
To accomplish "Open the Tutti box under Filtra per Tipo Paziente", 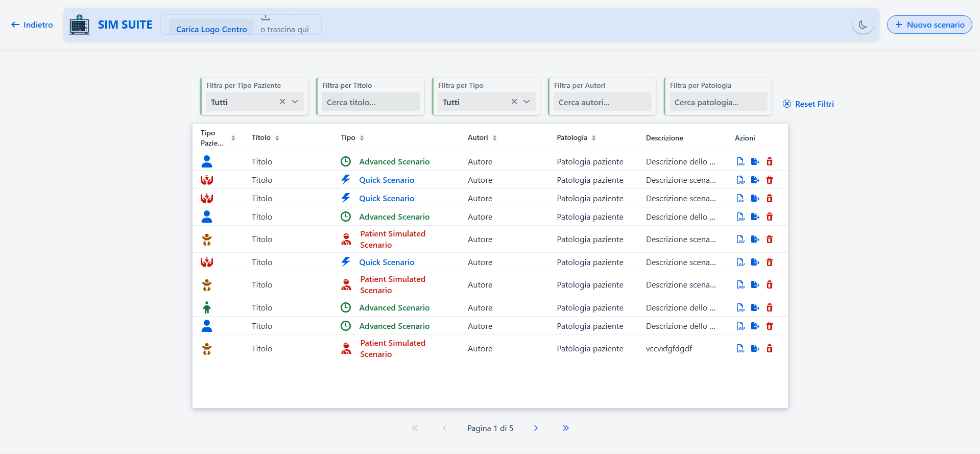I will (255, 102).
